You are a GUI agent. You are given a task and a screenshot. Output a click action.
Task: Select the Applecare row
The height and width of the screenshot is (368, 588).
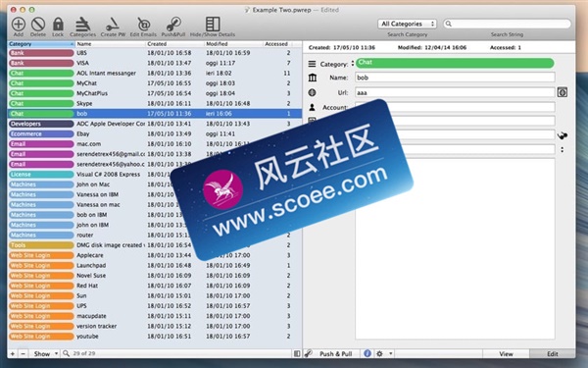point(155,256)
